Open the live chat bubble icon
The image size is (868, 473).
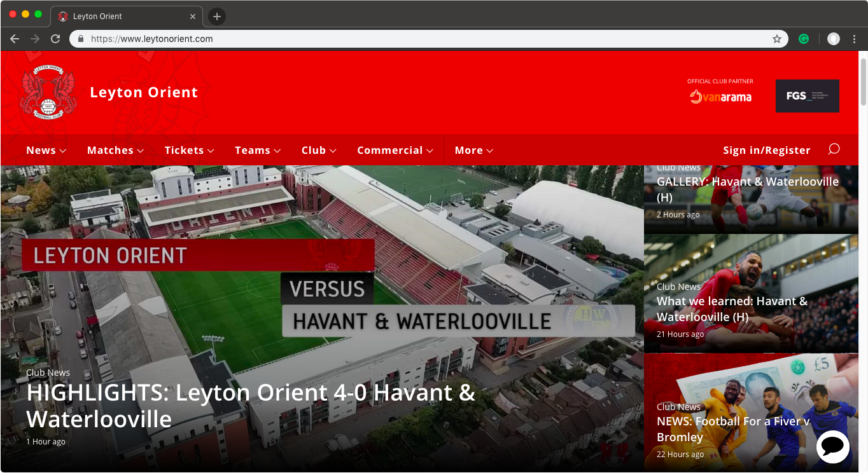(833, 447)
